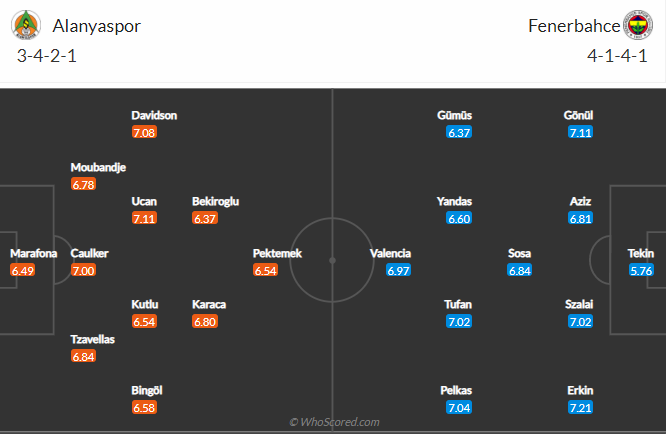
Task: Open the Fenerbahce team name link
Action: coord(572,26)
